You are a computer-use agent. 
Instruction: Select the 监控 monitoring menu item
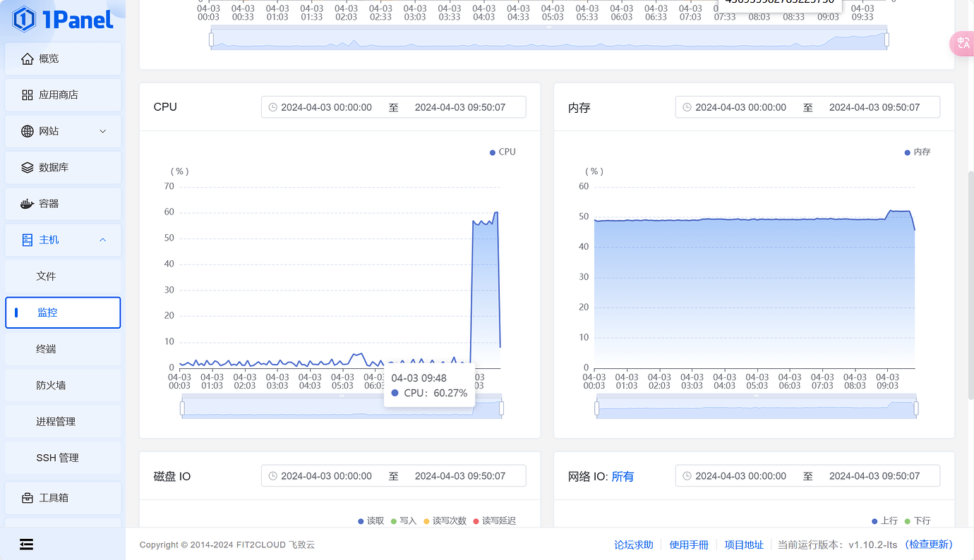tap(62, 312)
